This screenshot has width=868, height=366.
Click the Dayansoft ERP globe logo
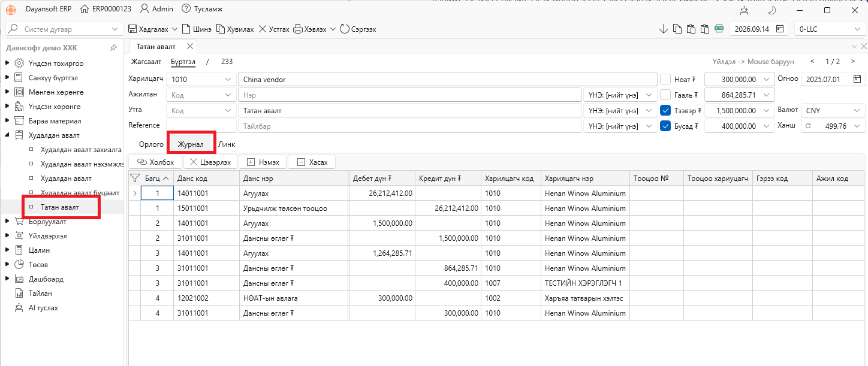(x=11, y=9)
